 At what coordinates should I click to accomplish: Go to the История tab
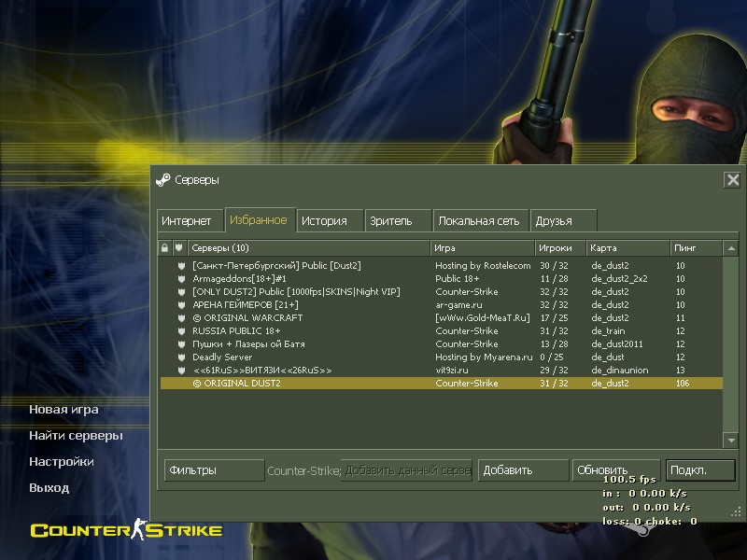point(330,221)
